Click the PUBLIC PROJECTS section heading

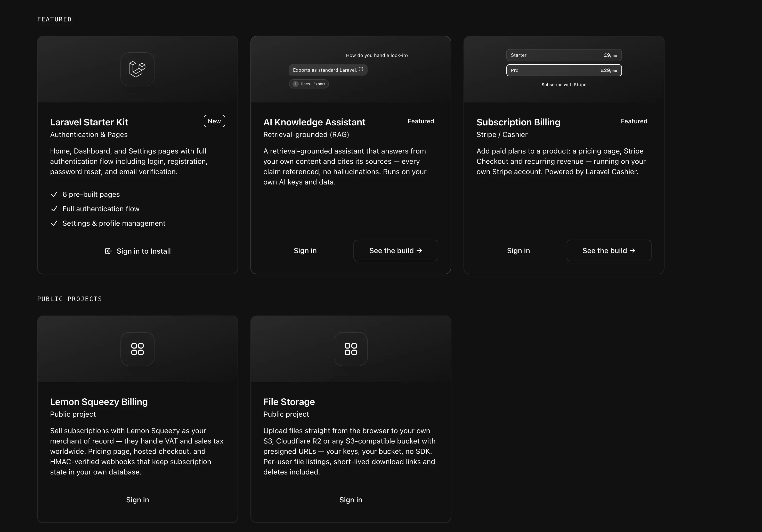70,299
